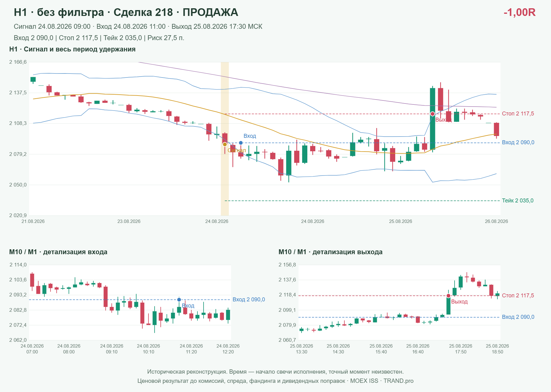Select the 'Стоп 2 117,5' label on H1 chart
Image resolution: width=551 pixels, height=392 pixels.
click(518, 114)
